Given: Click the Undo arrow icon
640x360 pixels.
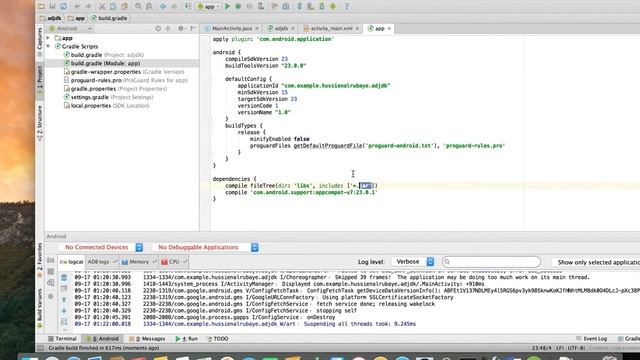Looking at the screenshot, I should point(77,6).
